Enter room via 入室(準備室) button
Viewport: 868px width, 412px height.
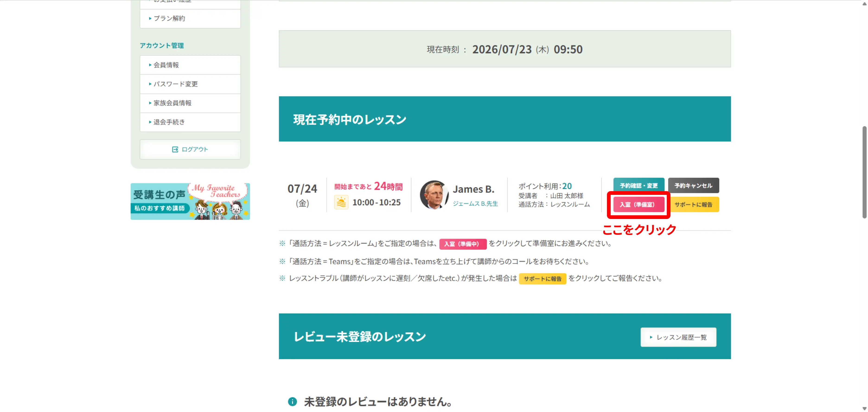(x=638, y=205)
